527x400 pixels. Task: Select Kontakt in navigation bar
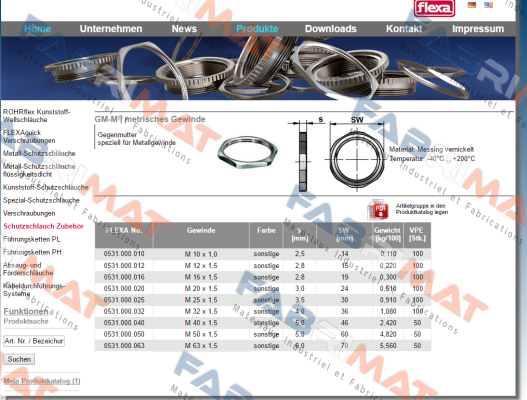(404, 29)
